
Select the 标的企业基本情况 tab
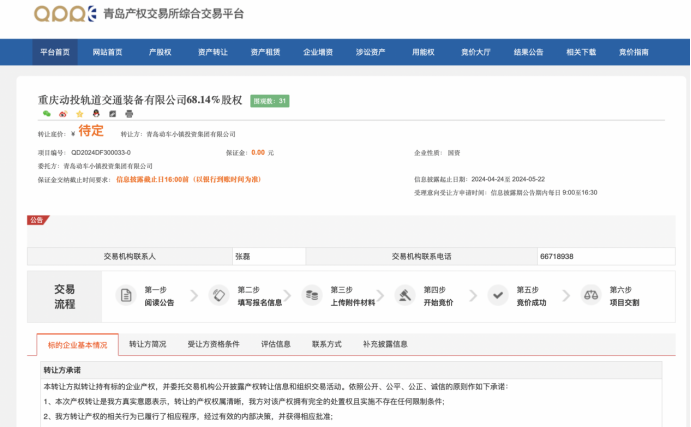tap(78, 345)
